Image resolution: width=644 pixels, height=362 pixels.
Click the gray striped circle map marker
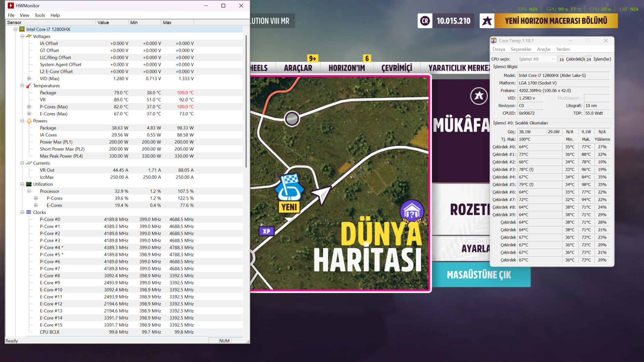tap(292, 118)
